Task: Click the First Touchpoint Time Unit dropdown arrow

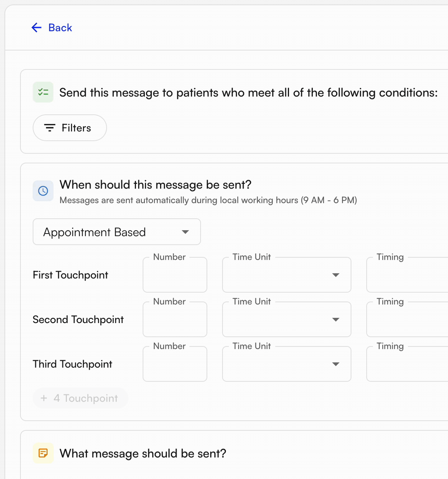Action: 336,275
